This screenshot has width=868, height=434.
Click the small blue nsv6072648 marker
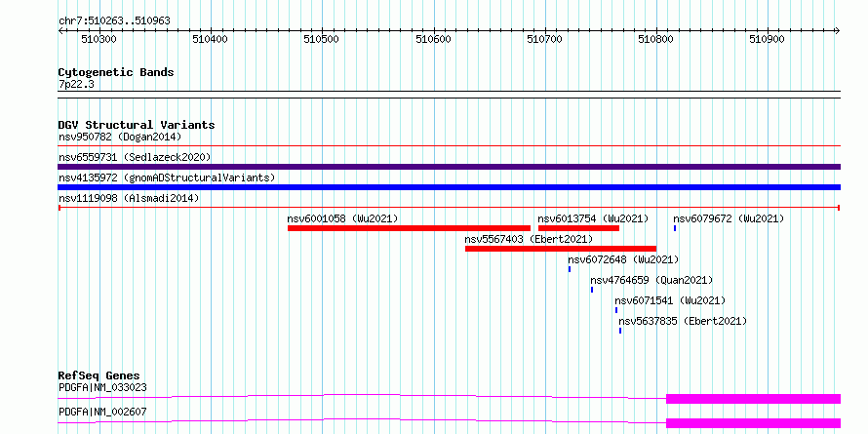[570, 269]
